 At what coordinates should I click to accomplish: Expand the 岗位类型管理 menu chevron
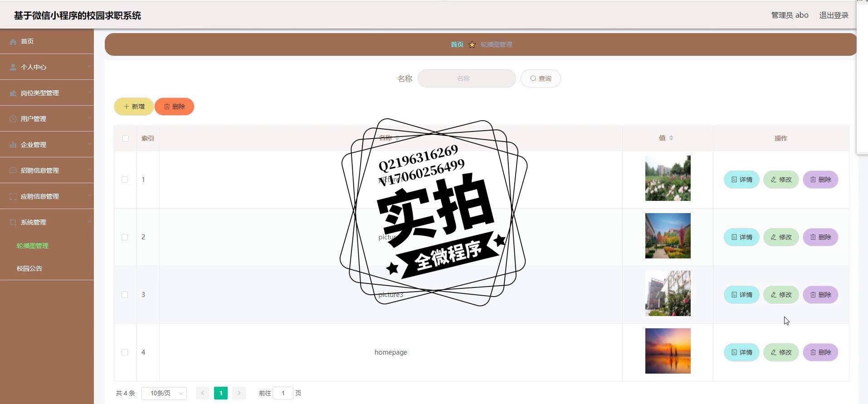click(x=89, y=92)
